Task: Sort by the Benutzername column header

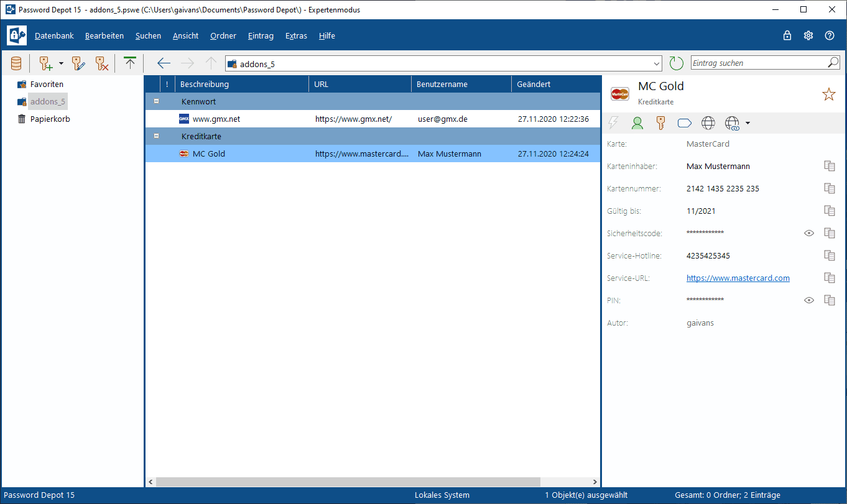Action: pos(461,84)
